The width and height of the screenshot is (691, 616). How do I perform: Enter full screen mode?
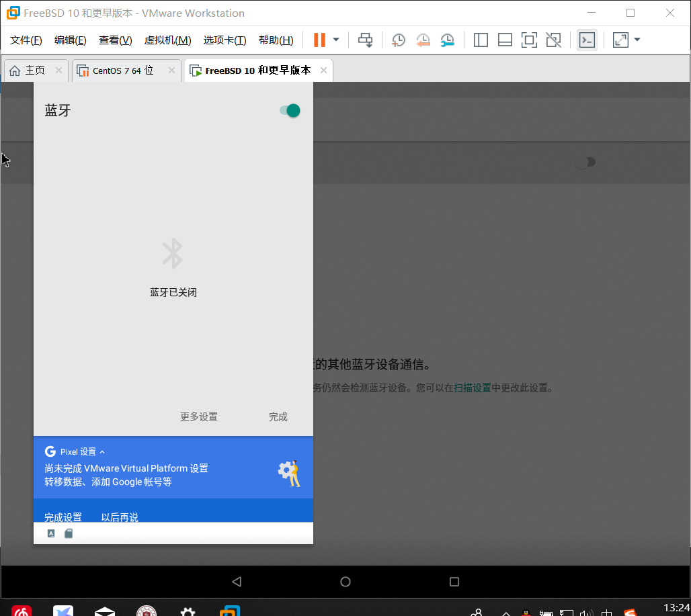coord(529,40)
